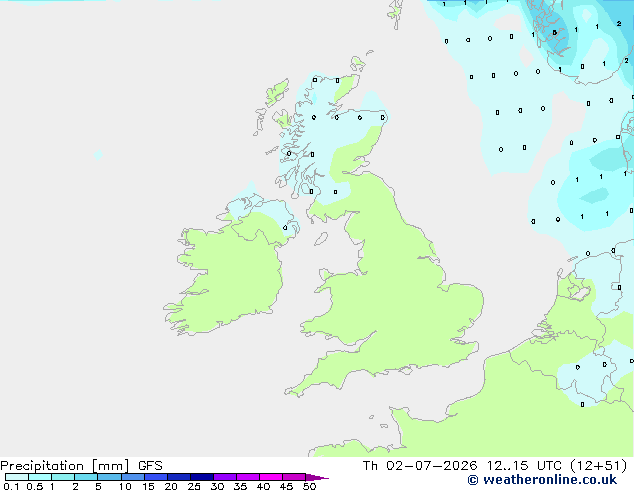Pick the legend swatch between 20 and 25
This screenshot has width=634, height=490.
pos(179,477)
